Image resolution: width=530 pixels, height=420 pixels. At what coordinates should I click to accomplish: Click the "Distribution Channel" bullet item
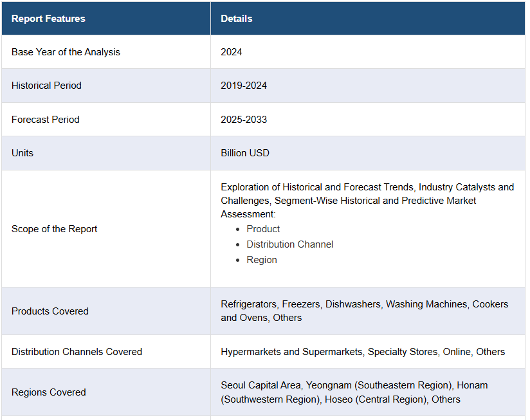click(x=289, y=244)
